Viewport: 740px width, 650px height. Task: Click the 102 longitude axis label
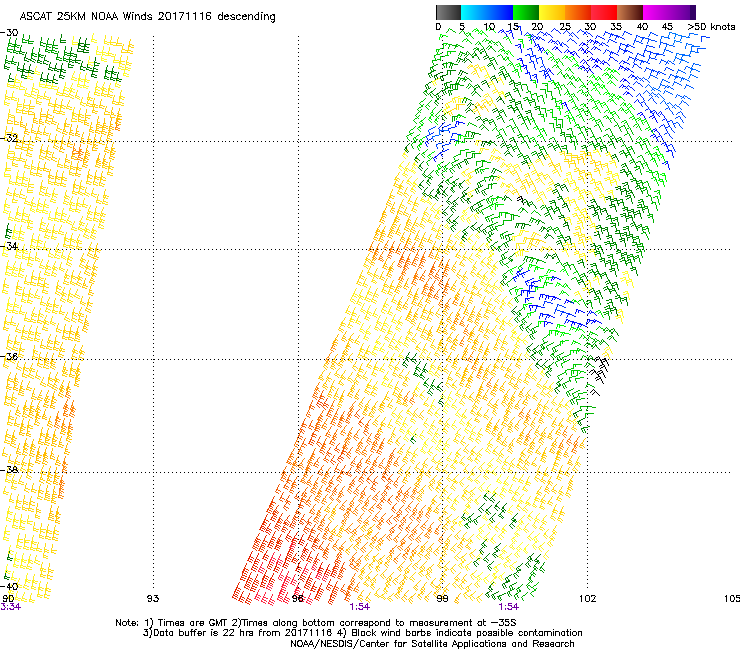coord(588,599)
